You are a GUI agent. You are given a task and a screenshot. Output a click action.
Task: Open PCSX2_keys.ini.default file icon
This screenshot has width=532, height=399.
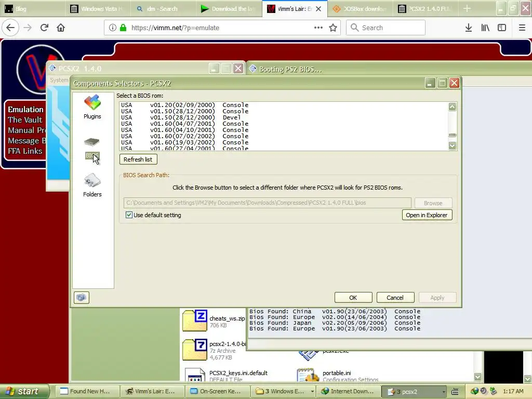[195, 375]
